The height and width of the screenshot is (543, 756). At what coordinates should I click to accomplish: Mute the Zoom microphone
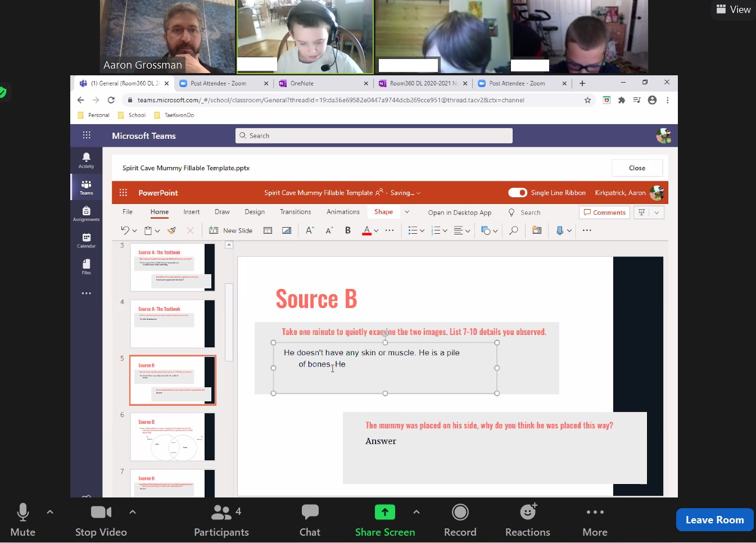22,520
